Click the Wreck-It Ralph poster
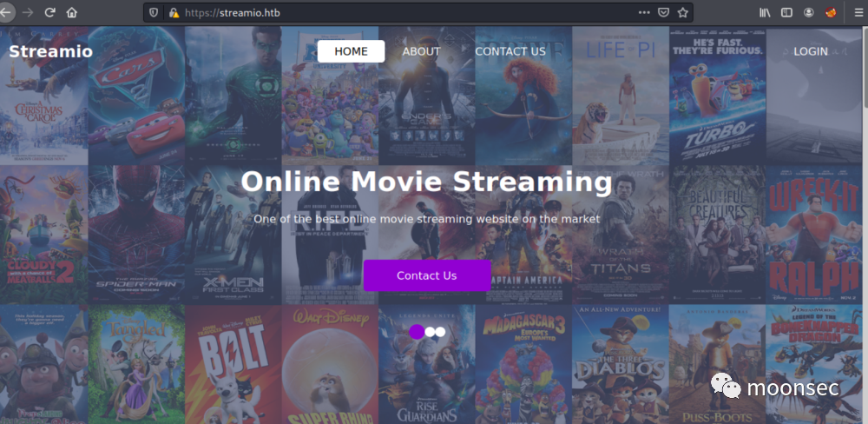Image resolution: width=868 pixels, height=424 pixels. [x=814, y=235]
